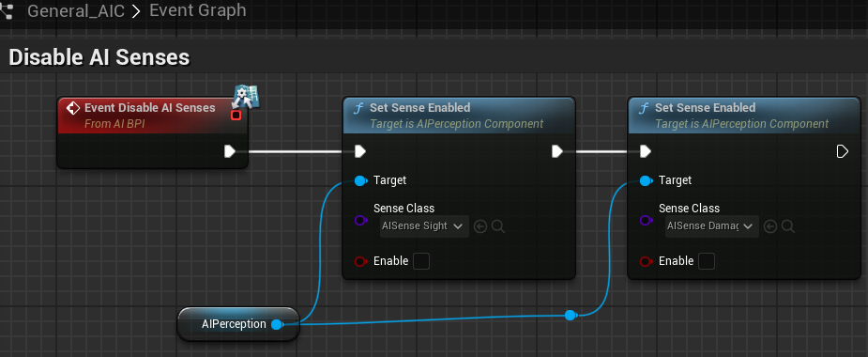868x357 pixels.
Task: Click the interface icon above the event node
Action: point(246,97)
